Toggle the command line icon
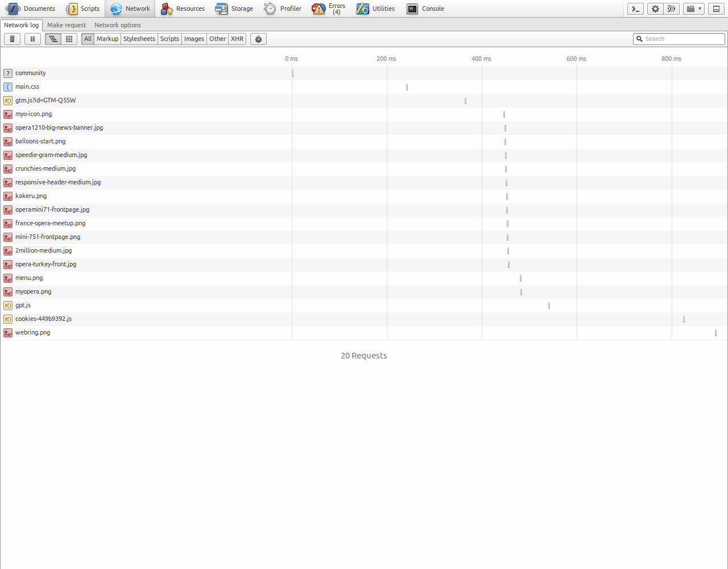 point(635,9)
